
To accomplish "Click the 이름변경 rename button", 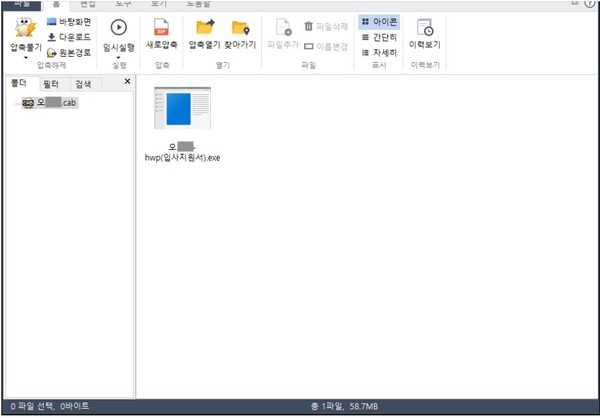I will pyautogui.click(x=326, y=47).
